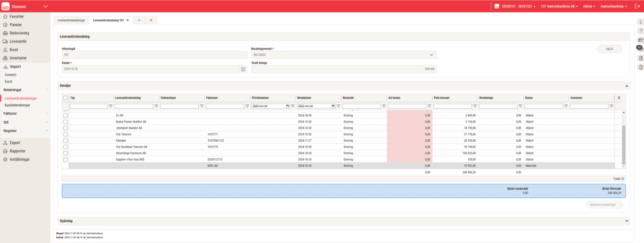The height and width of the screenshot is (243, 644).
Task: Click the GO logo icon
Action: tap(6, 6)
